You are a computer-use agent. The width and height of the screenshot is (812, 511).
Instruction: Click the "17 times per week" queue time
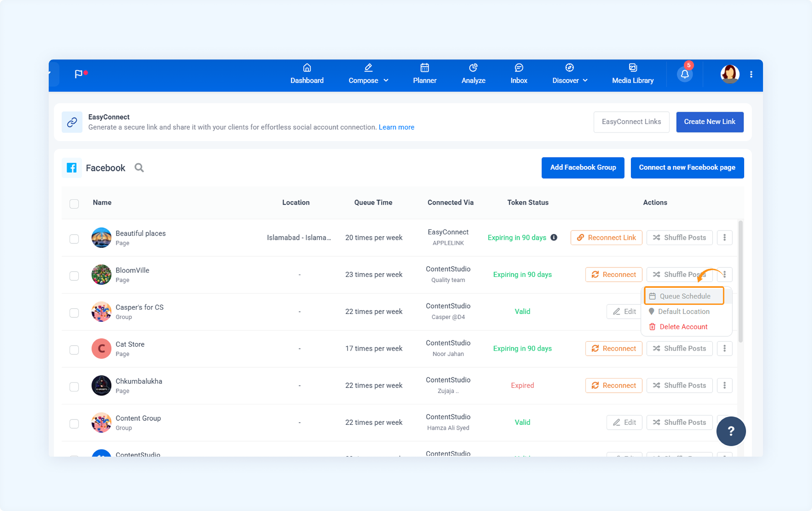374,348
